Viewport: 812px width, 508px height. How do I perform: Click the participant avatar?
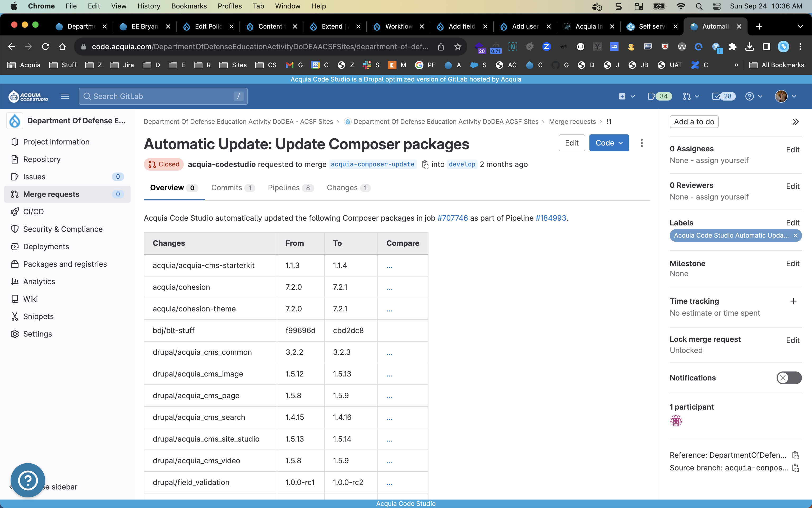[x=676, y=420]
